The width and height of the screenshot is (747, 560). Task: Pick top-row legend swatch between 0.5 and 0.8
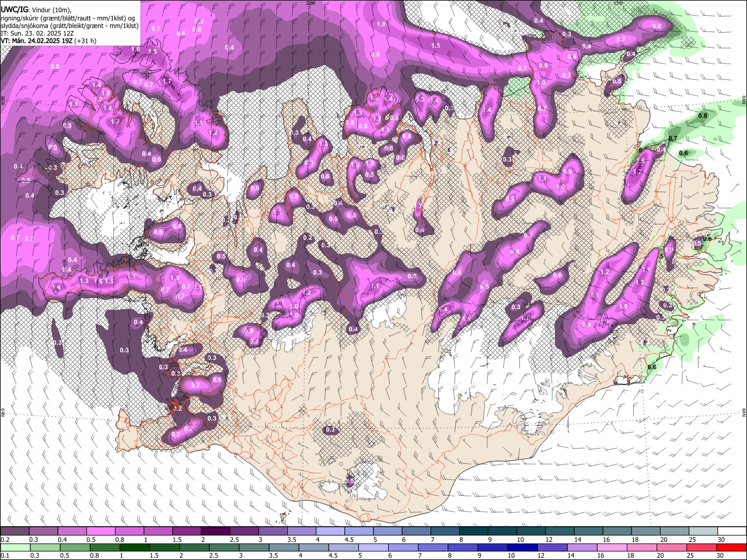coord(102,531)
